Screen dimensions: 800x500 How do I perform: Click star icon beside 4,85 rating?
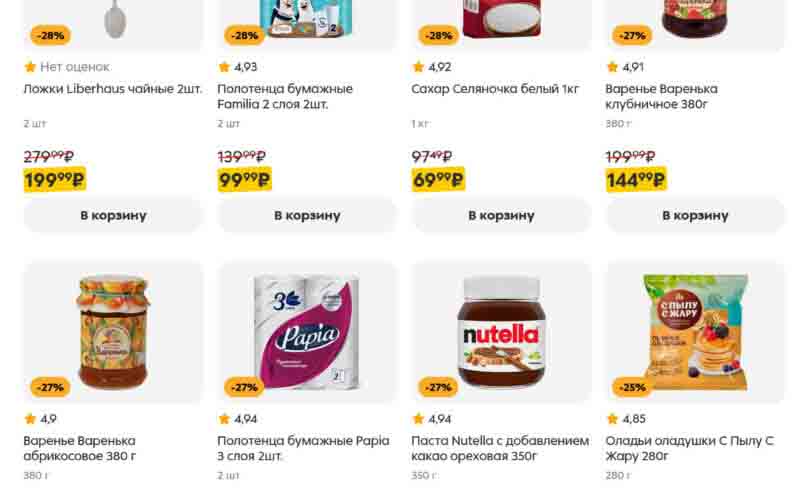coord(612,419)
